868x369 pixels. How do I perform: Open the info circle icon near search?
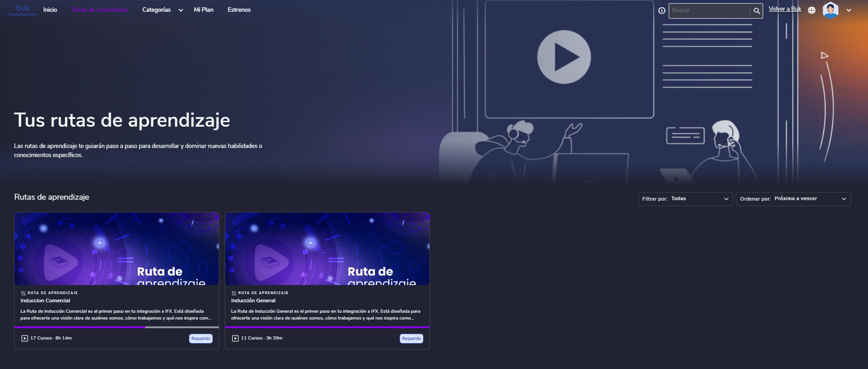(662, 10)
